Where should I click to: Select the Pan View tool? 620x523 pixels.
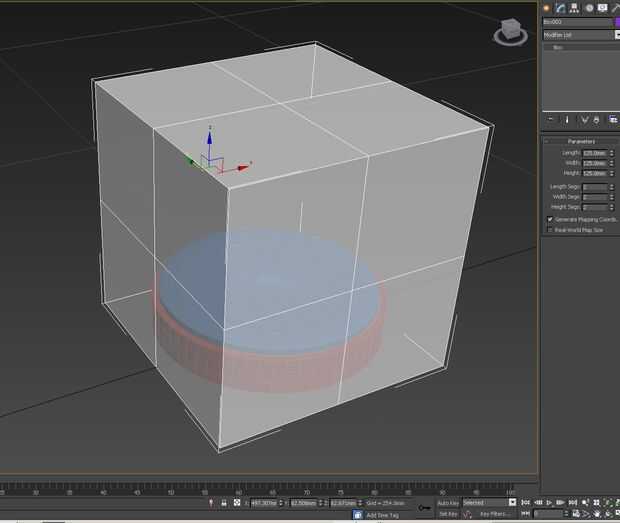597,514
